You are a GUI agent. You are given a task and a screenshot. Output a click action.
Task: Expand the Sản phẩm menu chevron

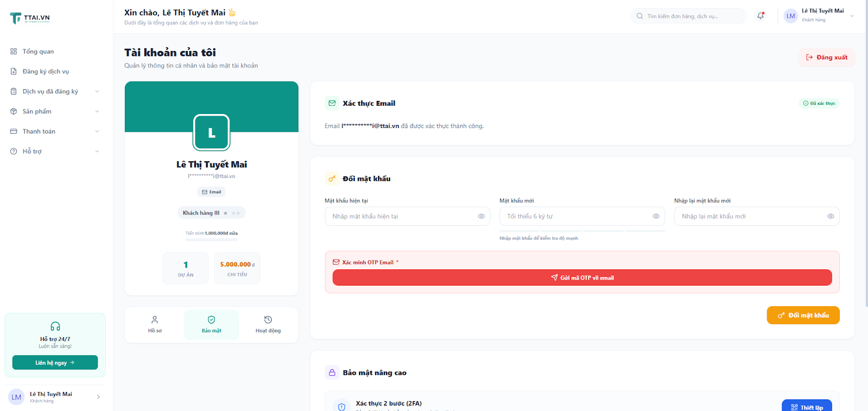97,111
